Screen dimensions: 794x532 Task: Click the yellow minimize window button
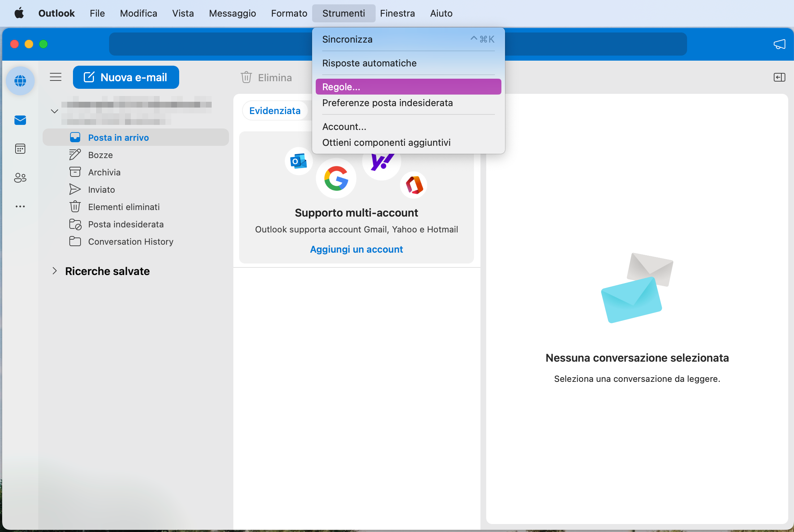(29, 44)
